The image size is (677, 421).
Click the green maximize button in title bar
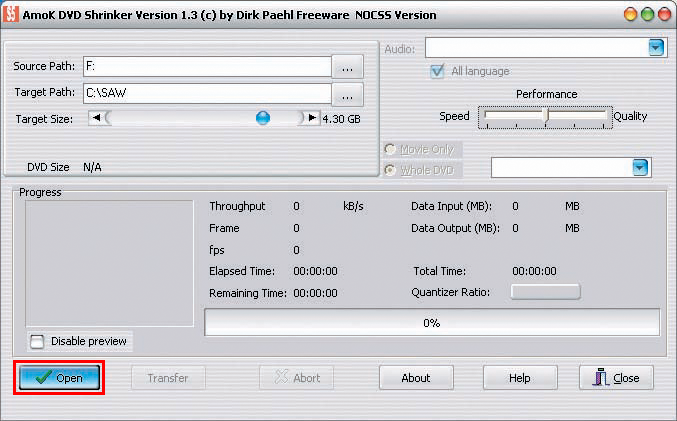(x=647, y=14)
